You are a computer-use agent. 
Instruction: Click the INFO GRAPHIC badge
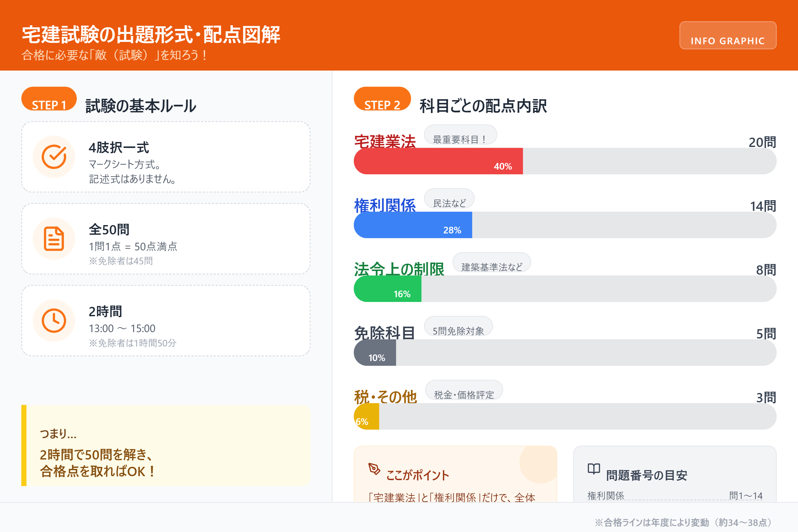point(728,36)
